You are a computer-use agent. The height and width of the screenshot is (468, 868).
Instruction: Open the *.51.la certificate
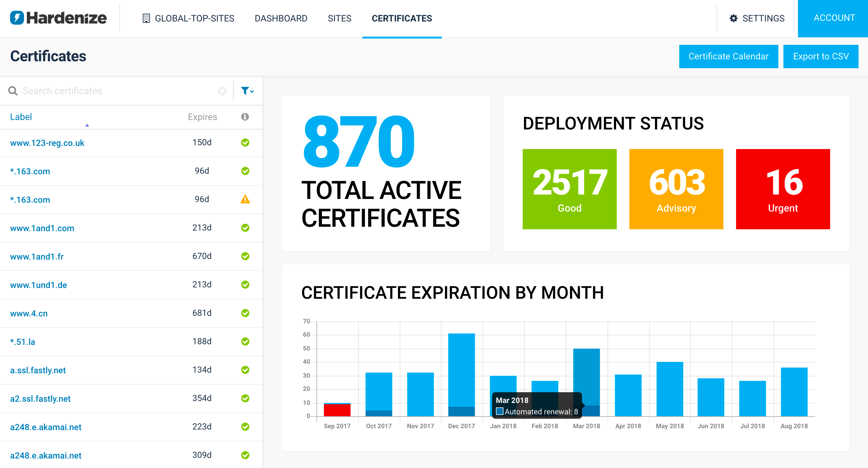pyautogui.click(x=23, y=342)
